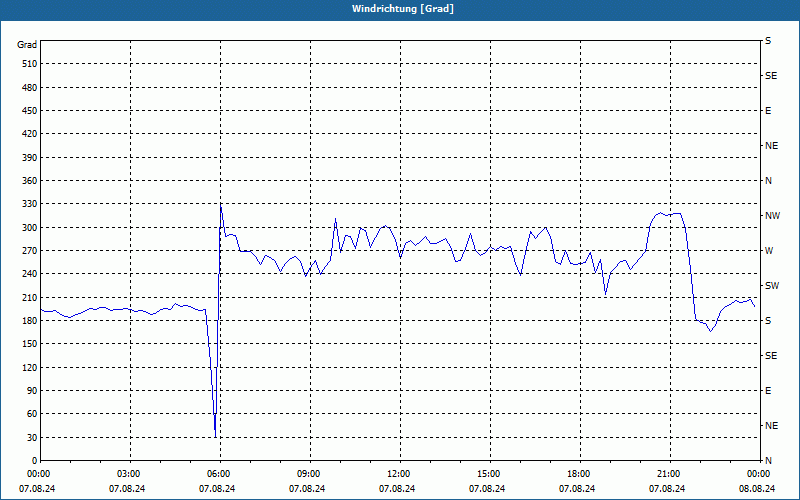Select the 150 y-axis value

(30, 344)
